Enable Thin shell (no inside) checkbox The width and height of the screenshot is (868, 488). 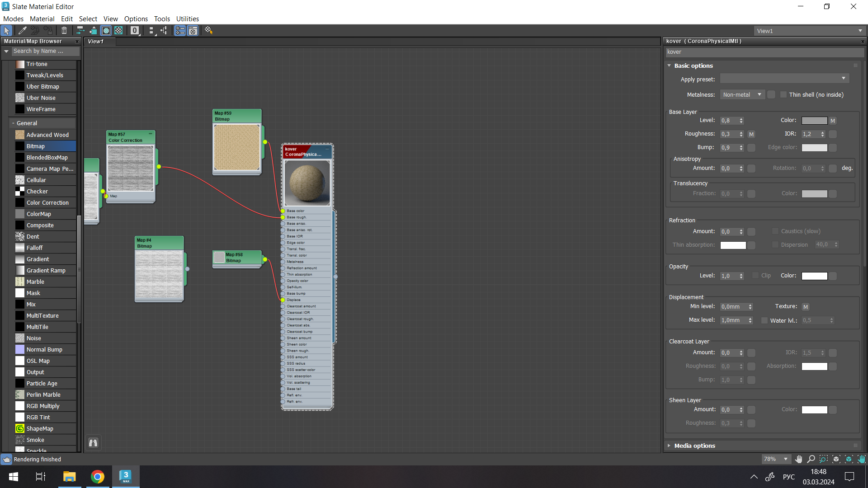point(783,95)
